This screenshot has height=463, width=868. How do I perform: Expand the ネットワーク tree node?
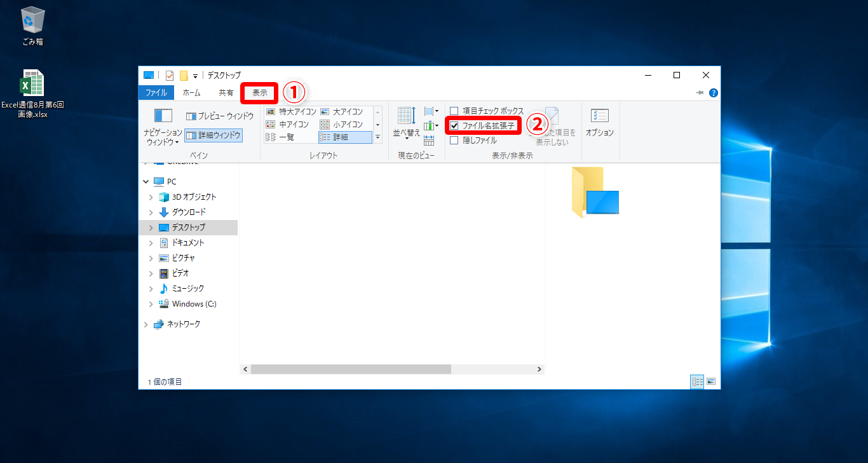pos(146,324)
